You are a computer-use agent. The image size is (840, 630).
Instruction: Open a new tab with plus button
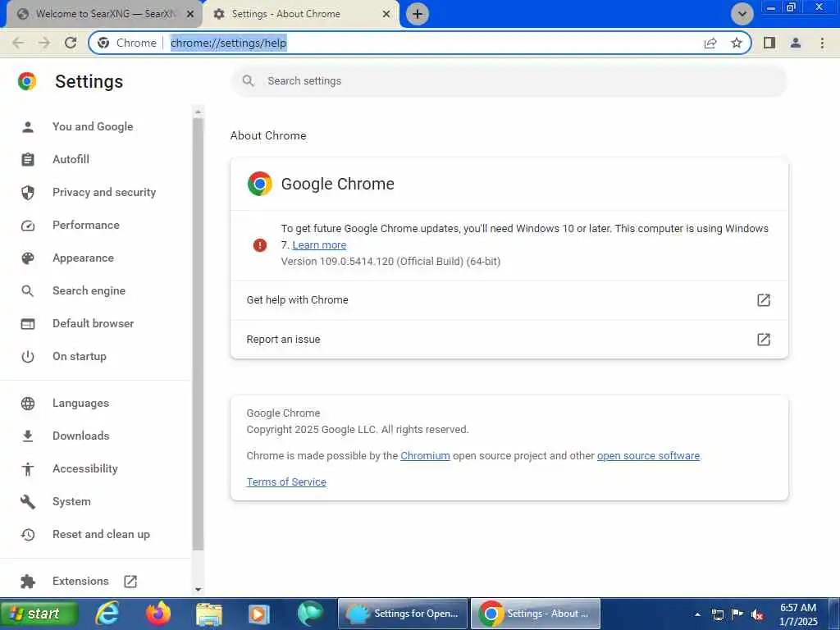418,14
